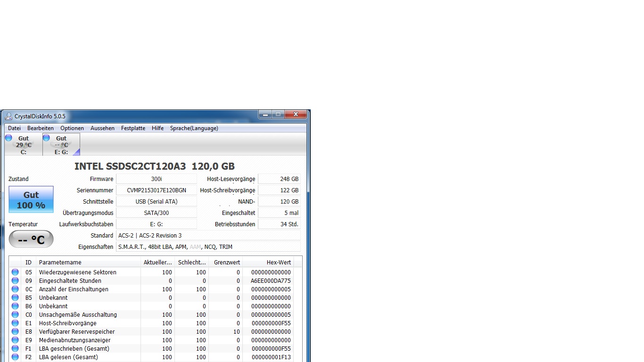Click the CrystalDiskInfo title bar icon

[8, 116]
